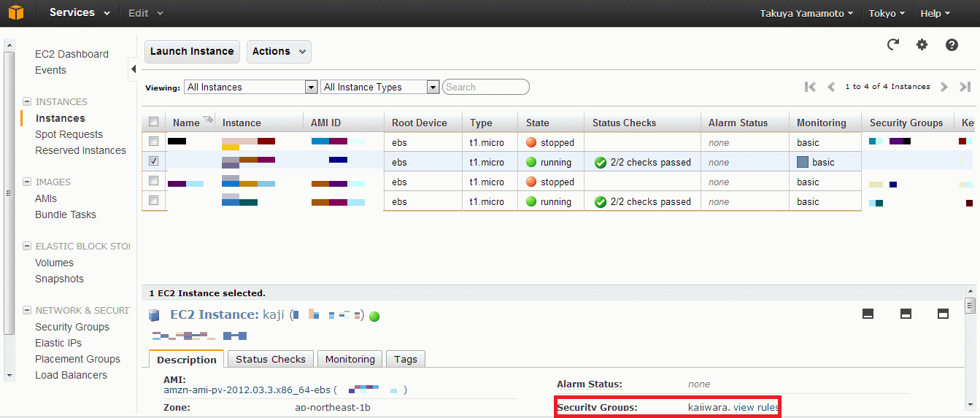Open Takuya Yamamoto account menu
This screenshot has height=418, width=980.
pos(806,13)
